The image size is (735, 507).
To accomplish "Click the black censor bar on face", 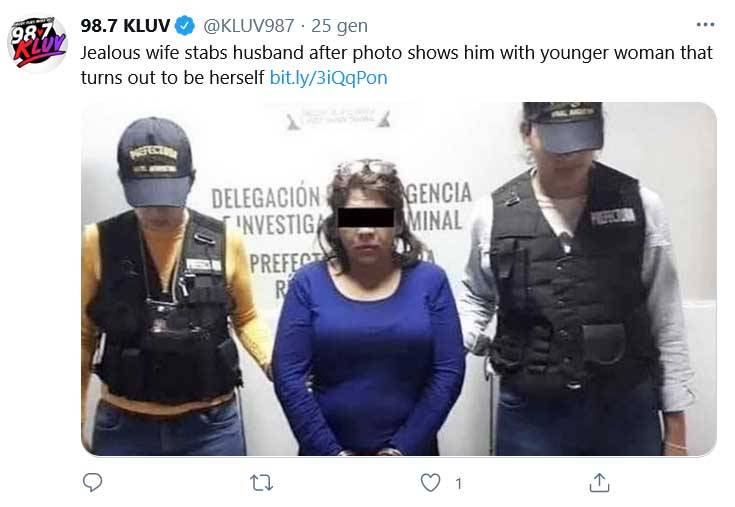I will pyautogui.click(x=366, y=217).
